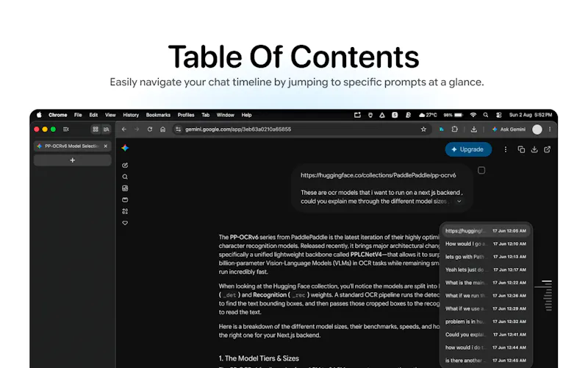Open Chrome downloads icon in the toolbar
The image size is (588, 368).
tap(474, 130)
